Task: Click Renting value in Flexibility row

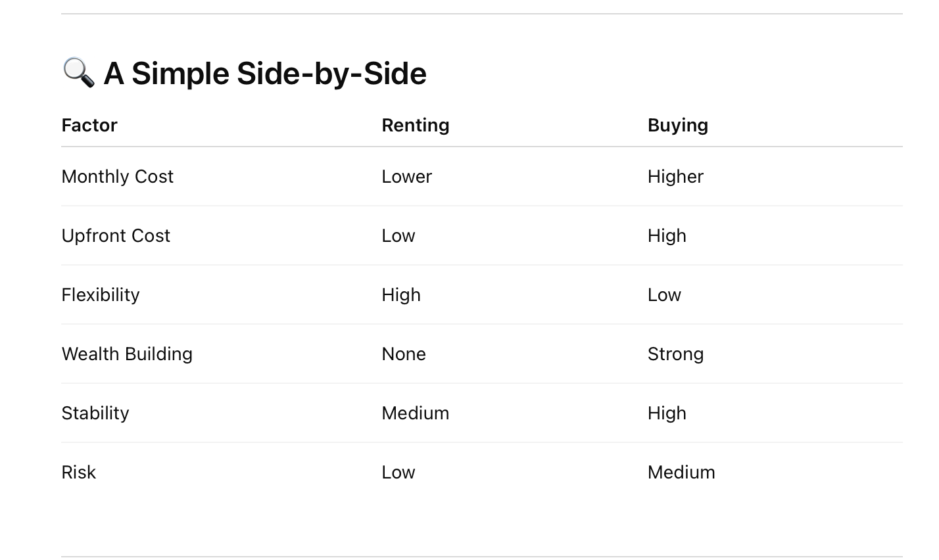Action: tap(401, 295)
